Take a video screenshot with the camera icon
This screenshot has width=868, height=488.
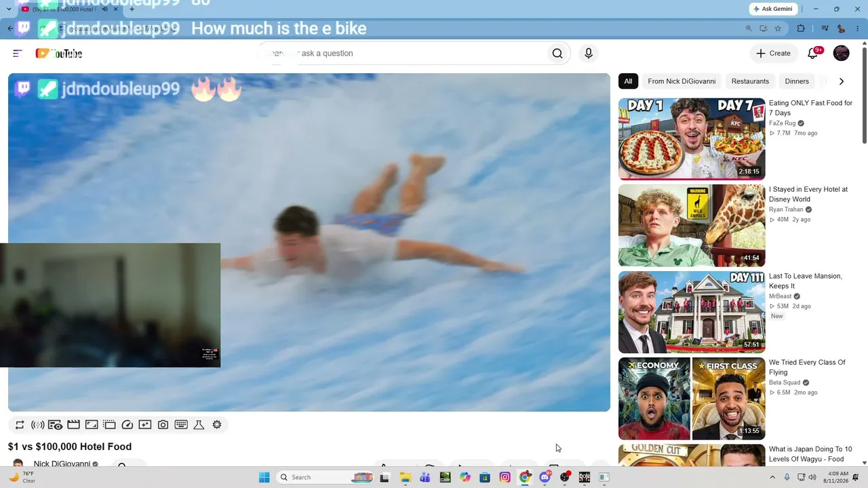(163, 425)
